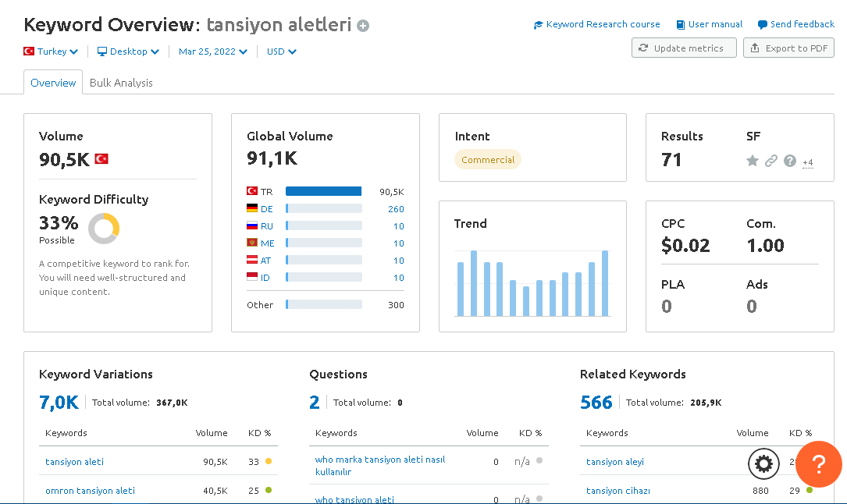Image resolution: width=847 pixels, height=504 pixels.
Task: Change the USD currency dropdown
Action: [282, 51]
